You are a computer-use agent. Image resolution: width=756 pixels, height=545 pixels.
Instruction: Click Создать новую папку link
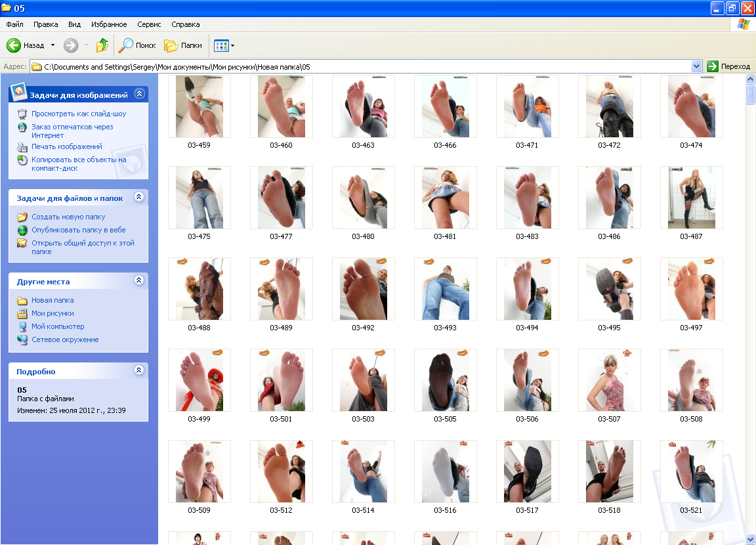(x=68, y=217)
